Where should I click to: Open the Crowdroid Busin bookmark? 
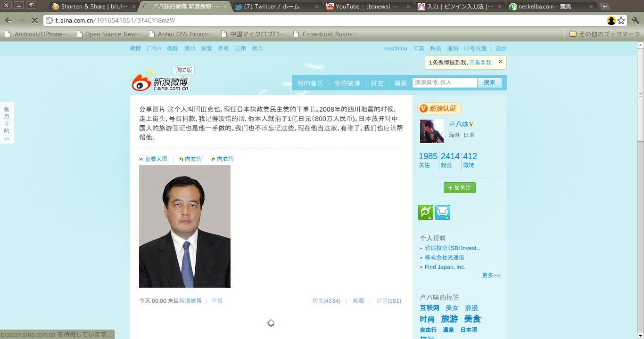click(325, 34)
